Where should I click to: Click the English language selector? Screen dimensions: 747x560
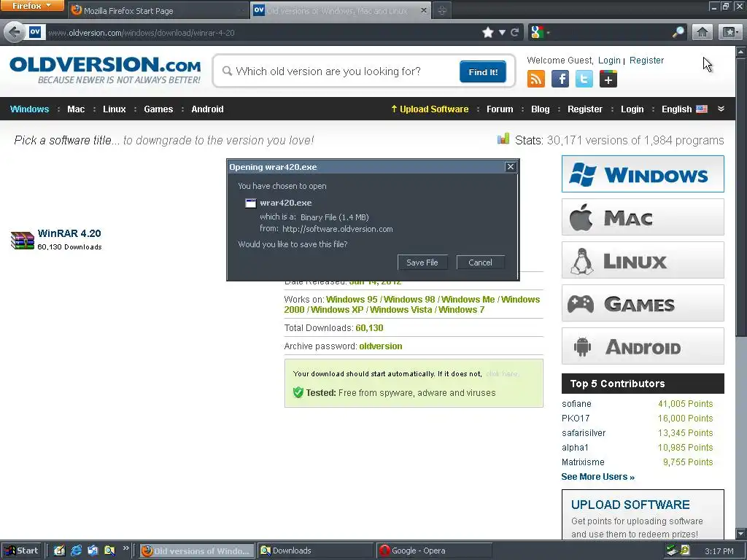(676, 109)
